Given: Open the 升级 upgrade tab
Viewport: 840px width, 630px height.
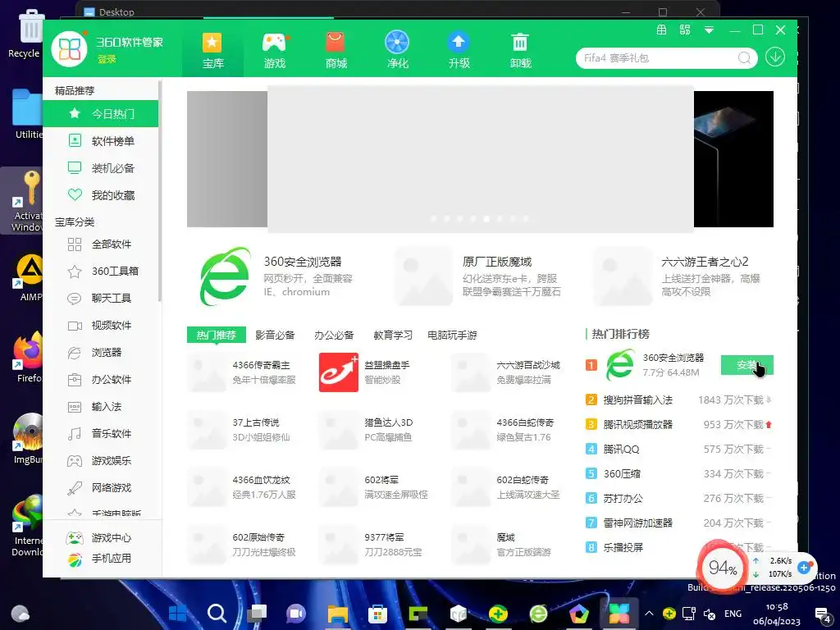Looking at the screenshot, I should coord(459,50).
